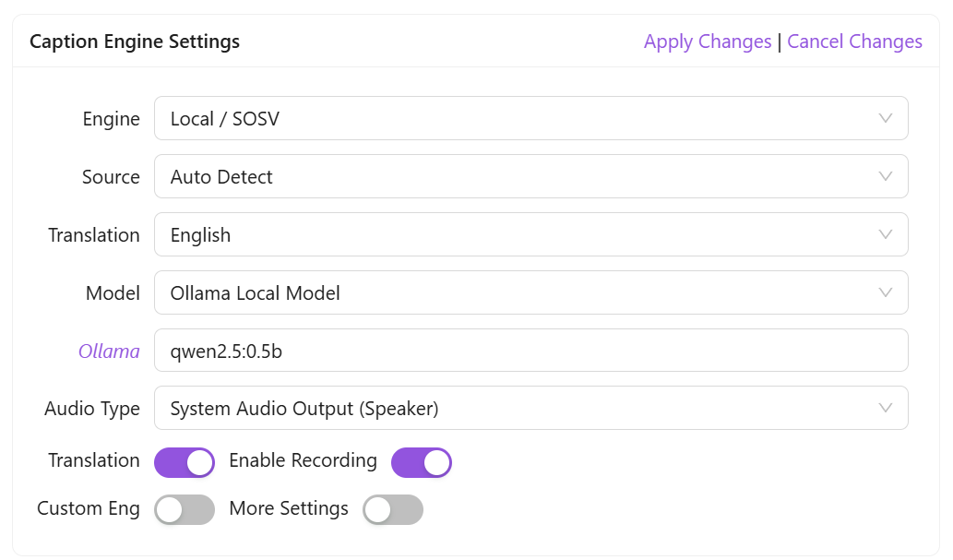Click the Apply Changes link
953x560 pixels.
pyautogui.click(x=708, y=42)
